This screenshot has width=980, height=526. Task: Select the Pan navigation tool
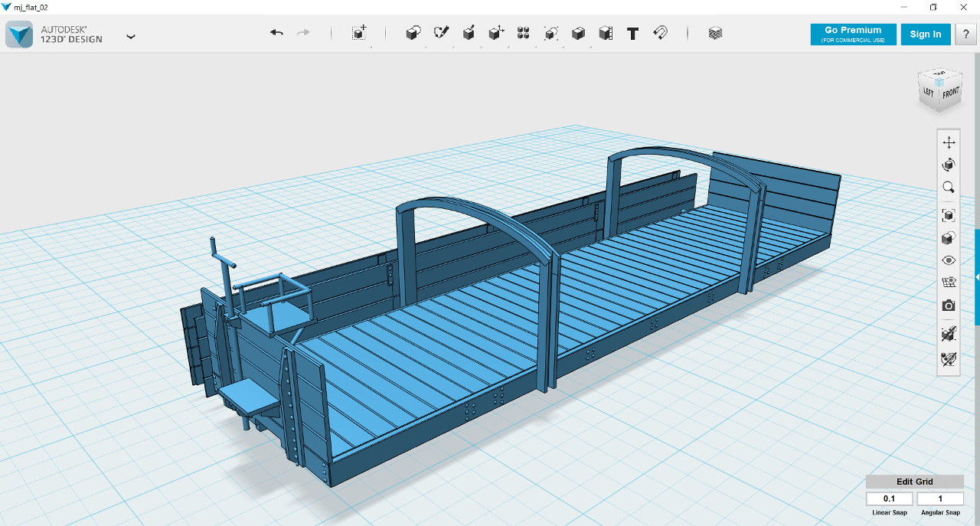[949, 142]
